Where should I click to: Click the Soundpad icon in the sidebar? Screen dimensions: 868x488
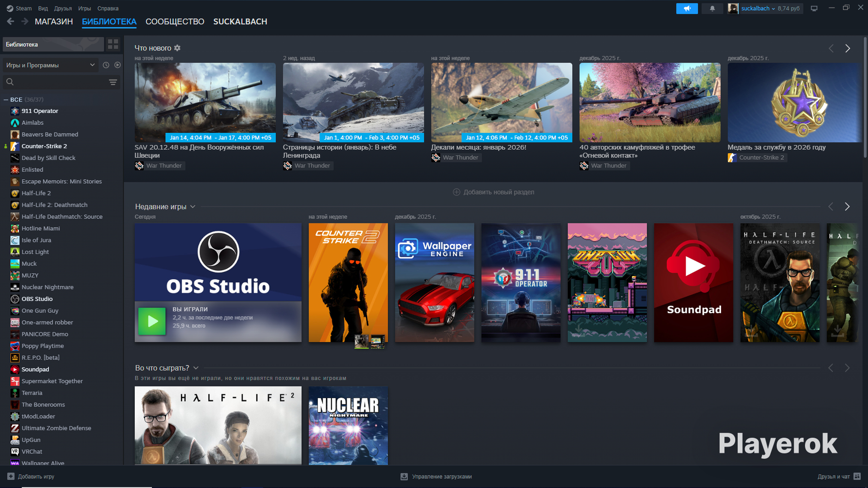click(x=15, y=369)
